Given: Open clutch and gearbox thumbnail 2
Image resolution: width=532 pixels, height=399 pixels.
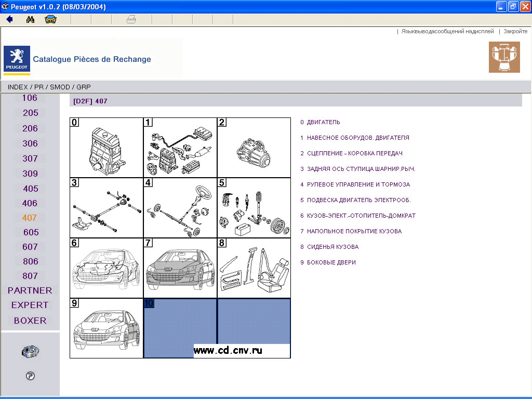Looking at the screenshot, I should [x=254, y=148].
